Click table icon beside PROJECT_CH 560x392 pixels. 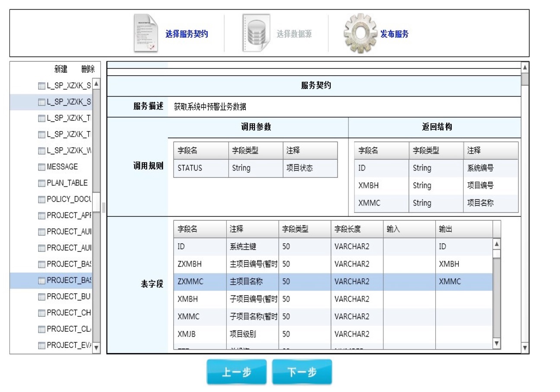click(42, 313)
